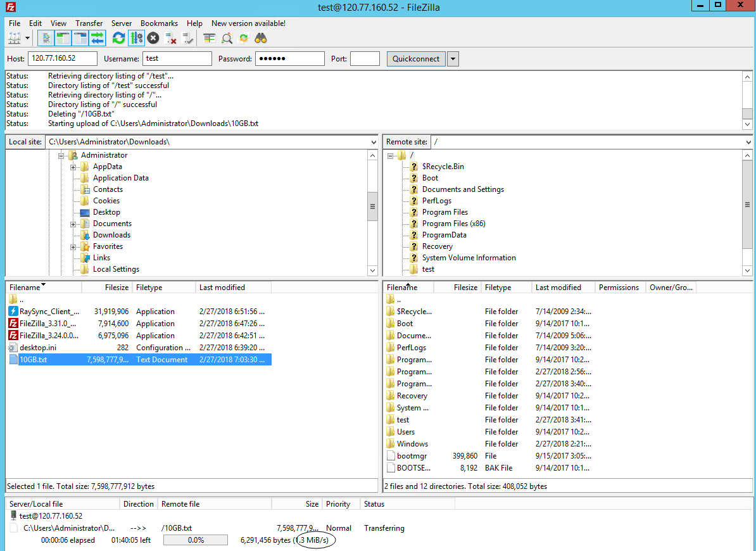The height and width of the screenshot is (551, 756).
Task: Open the Bookmarks menu
Action: [159, 23]
